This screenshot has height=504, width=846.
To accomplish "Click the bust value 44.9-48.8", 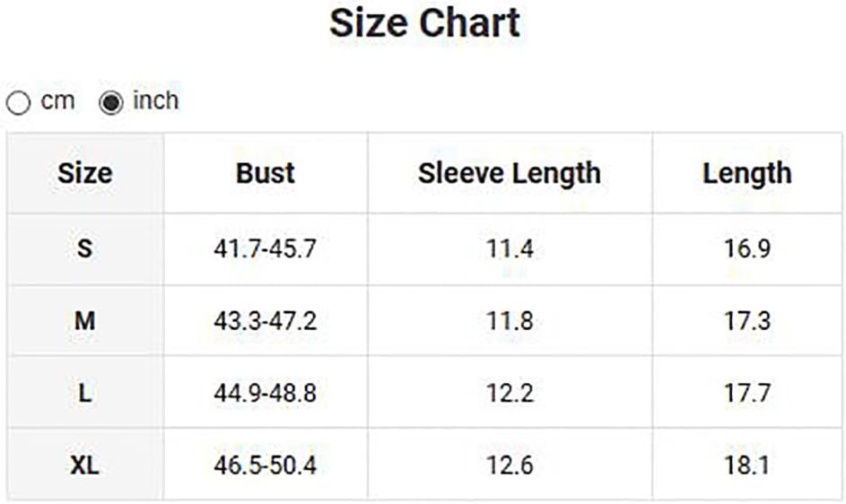I will pos(265,393).
